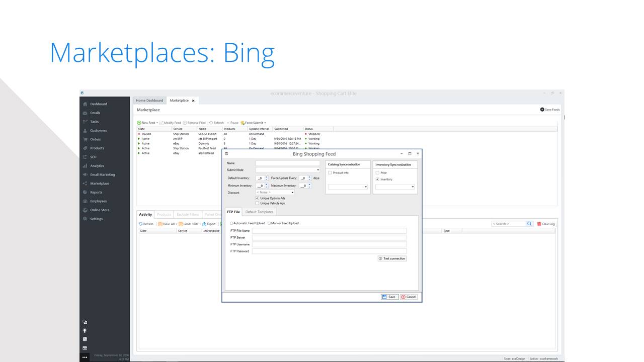Export the Activity log
The width and height of the screenshot is (644, 362).
[x=209, y=224]
